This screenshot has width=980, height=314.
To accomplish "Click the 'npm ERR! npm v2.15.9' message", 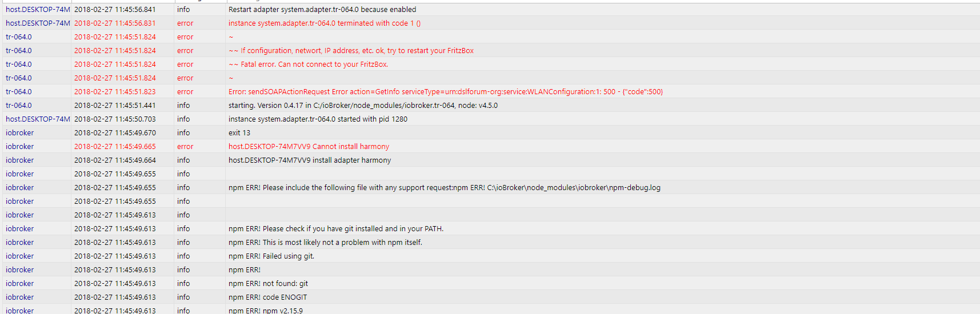I will 266,311.
